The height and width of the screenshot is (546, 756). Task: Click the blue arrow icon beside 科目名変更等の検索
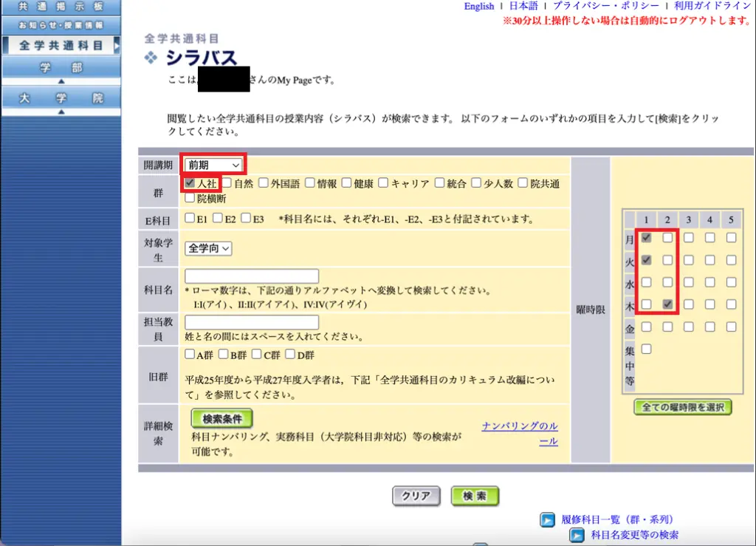coord(577,535)
